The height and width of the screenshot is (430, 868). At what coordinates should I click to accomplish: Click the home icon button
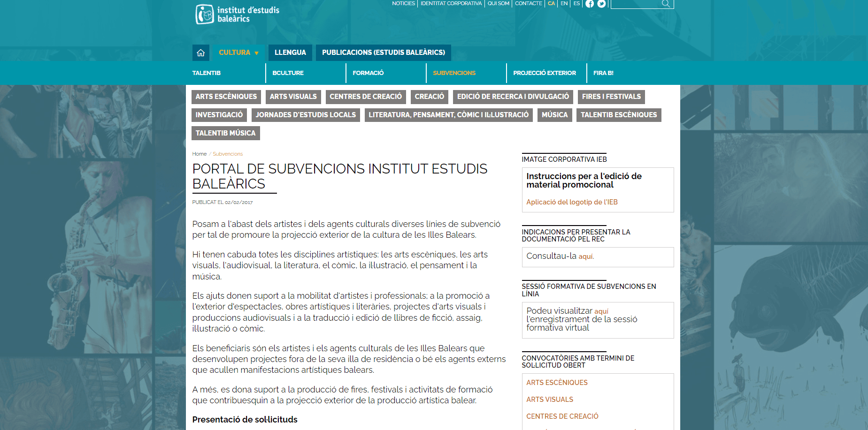(x=200, y=53)
